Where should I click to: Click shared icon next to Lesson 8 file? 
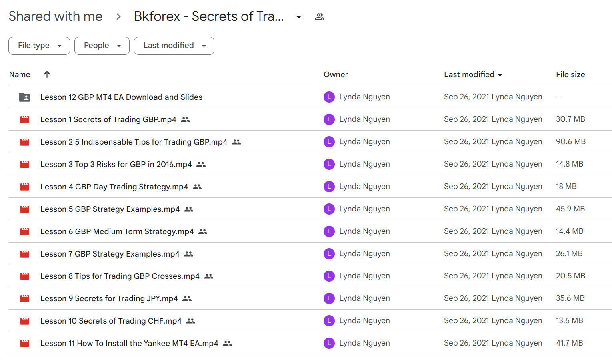[209, 276]
